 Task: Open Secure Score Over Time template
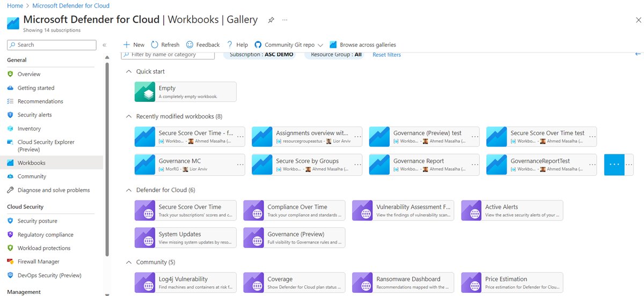coord(185,210)
